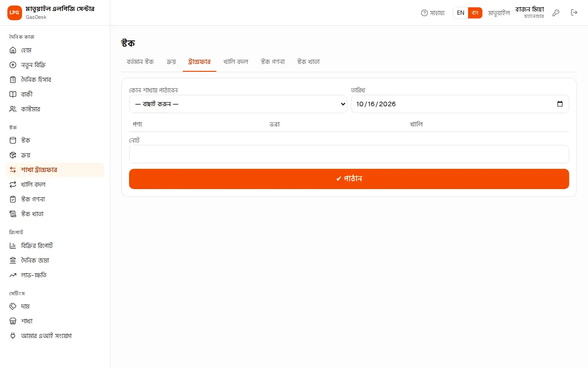Open the সাহায্য help link
Image resolution: width=588 pixels, height=368 pixels.
click(433, 13)
